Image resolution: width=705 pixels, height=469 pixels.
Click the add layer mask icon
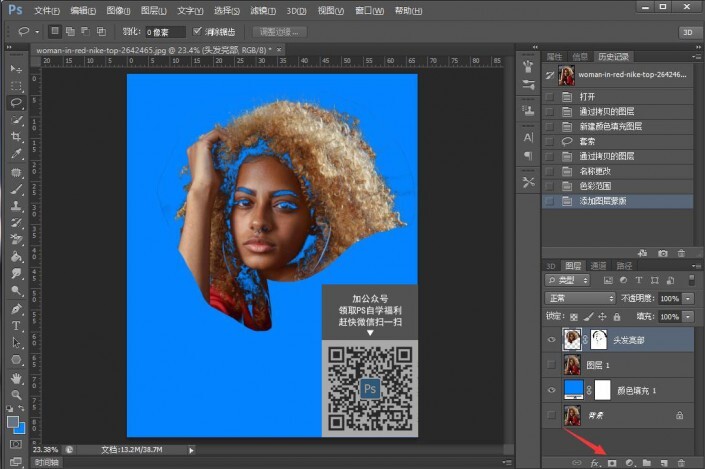(612, 462)
